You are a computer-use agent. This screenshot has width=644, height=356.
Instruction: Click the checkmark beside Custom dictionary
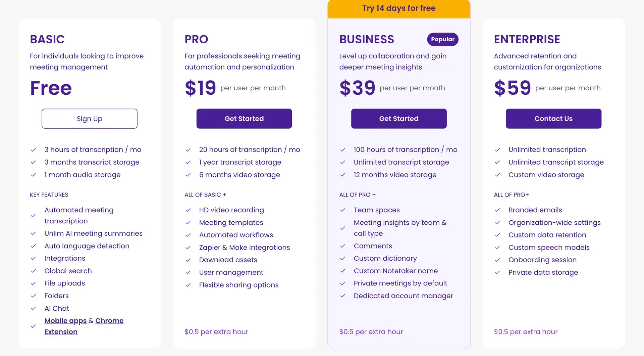(x=343, y=258)
